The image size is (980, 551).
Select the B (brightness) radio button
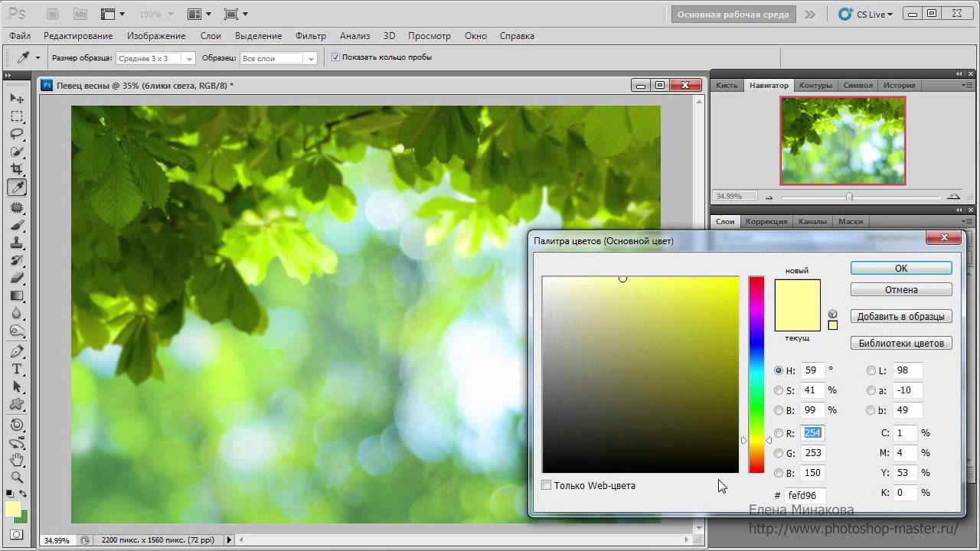779,410
